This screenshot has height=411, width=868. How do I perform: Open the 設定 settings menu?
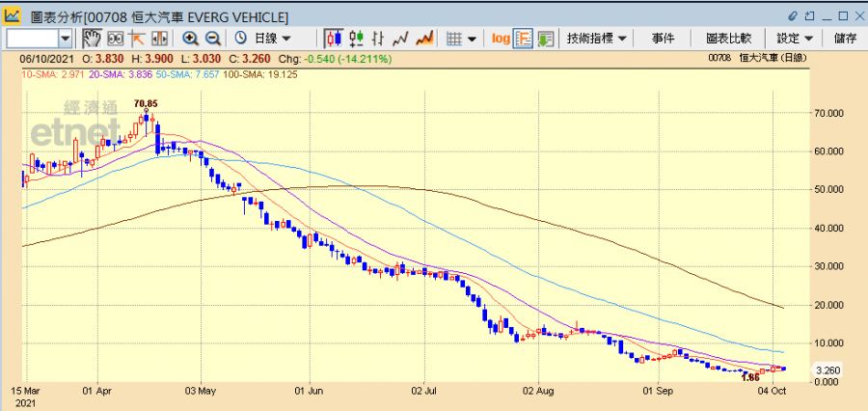795,38
